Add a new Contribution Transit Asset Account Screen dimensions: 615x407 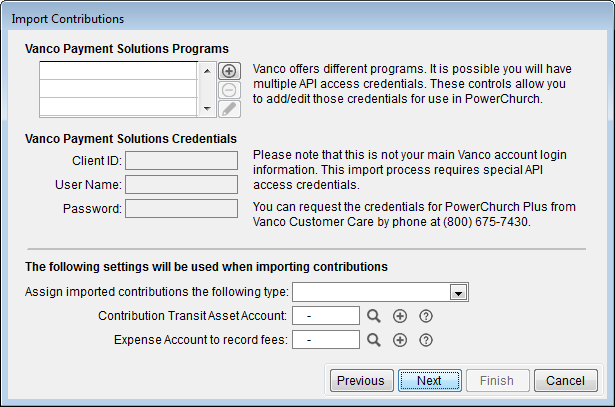coord(400,316)
